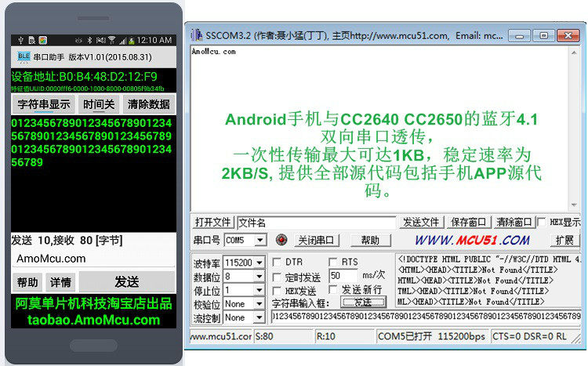Screen dimensions: 588x366
Task: Click 关闭串口 button
Action: [x=316, y=241]
